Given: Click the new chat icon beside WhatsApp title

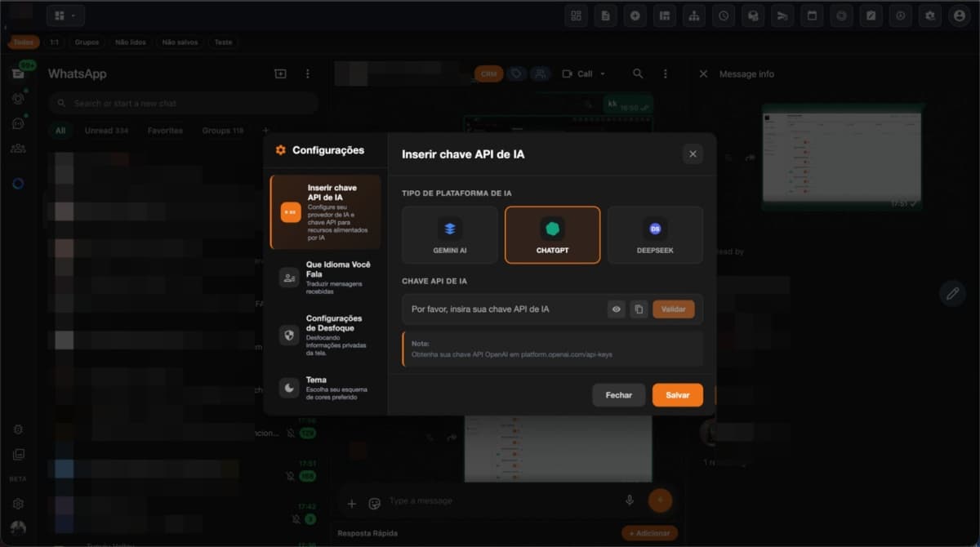Looking at the screenshot, I should coord(280,74).
